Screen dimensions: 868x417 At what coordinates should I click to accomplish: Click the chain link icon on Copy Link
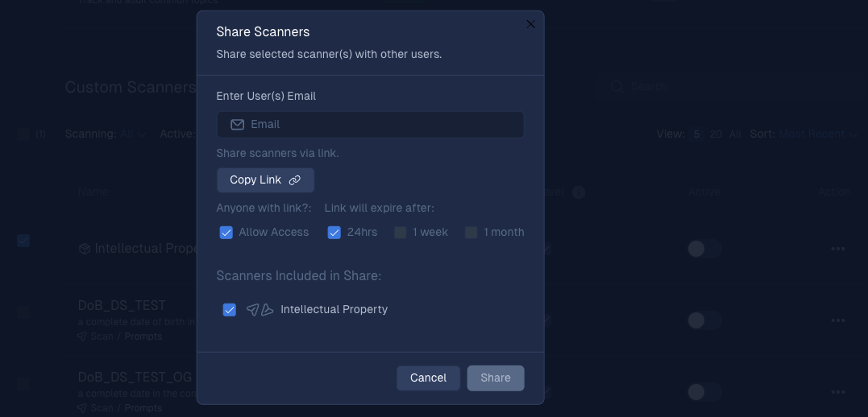click(x=294, y=180)
